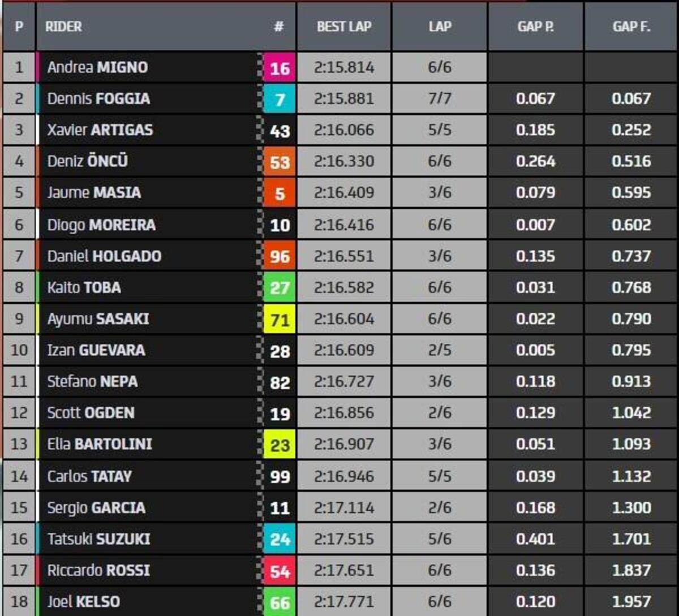Select rider Sergio GARCIA
This screenshot has width=679, height=616.
tap(96, 507)
